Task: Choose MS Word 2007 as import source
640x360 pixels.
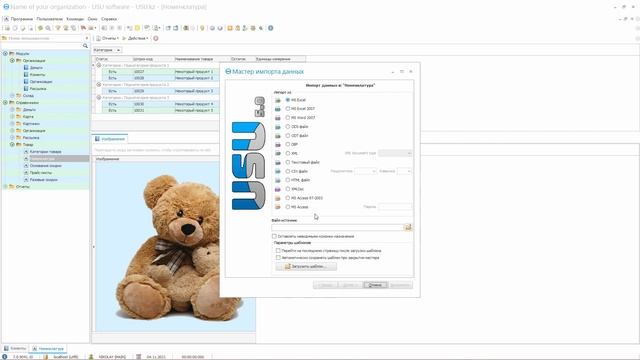Action: (288, 118)
